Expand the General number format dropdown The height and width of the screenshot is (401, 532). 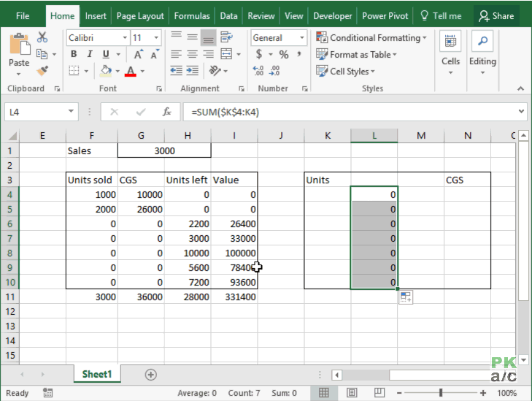[302, 38]
